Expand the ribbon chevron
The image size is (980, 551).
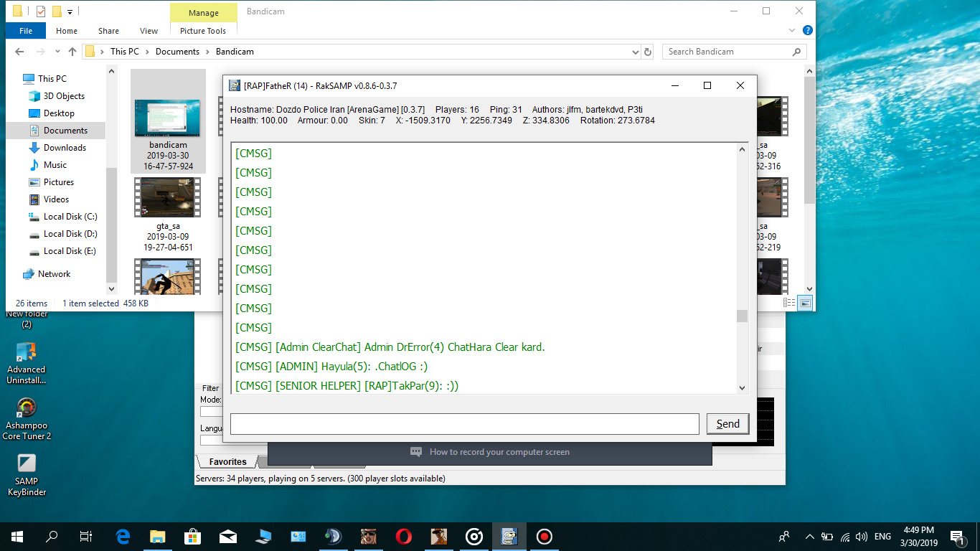(792, 31)
